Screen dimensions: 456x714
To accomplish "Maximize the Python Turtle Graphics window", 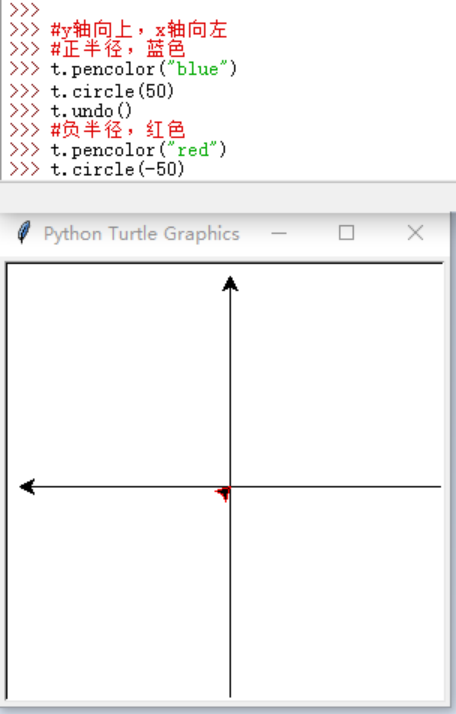I will point(347,233).
